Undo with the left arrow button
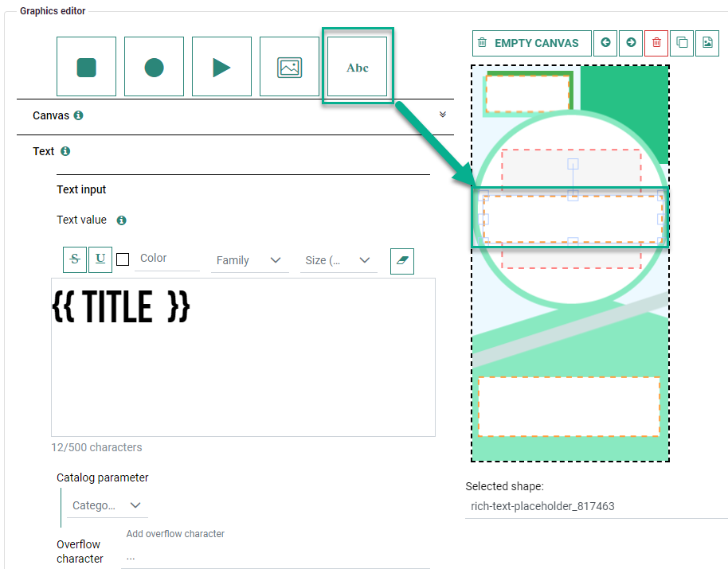The width and height of the screenshot is (728, 569). click(606, 43)
